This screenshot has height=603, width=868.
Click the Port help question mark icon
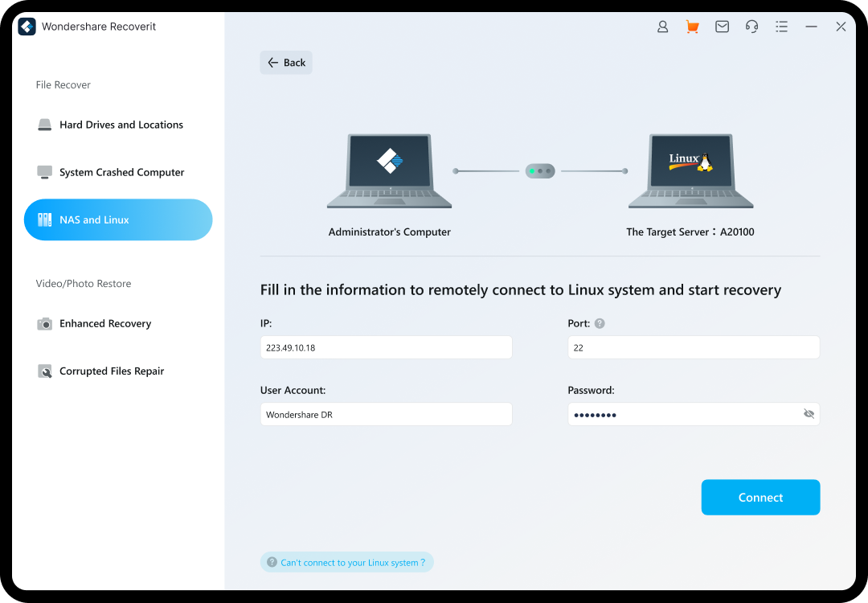[x=600, y=323]
